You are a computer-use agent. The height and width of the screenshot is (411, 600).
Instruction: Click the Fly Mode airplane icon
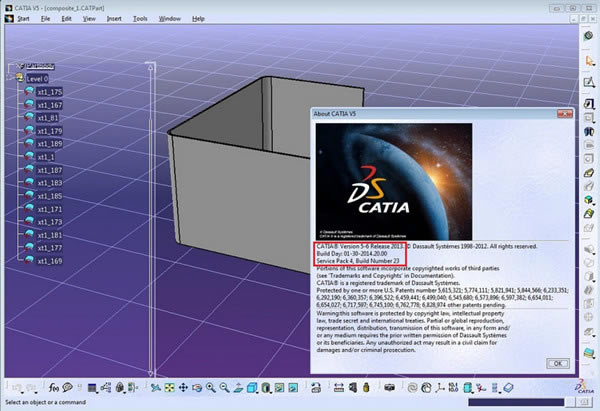coord(156,388)
